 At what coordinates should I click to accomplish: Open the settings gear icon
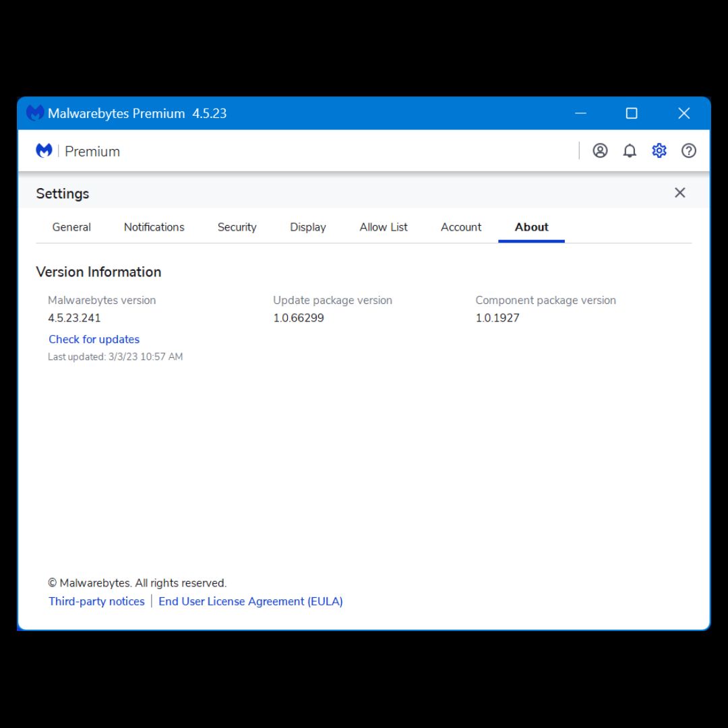click(659, 150)
